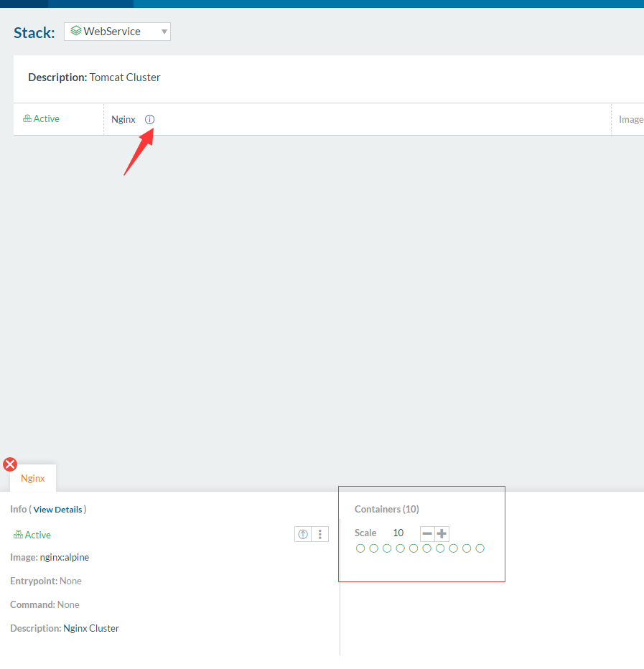Click the info icon next to Nginx
Viewport: 644px width, 669px height.
149,119
